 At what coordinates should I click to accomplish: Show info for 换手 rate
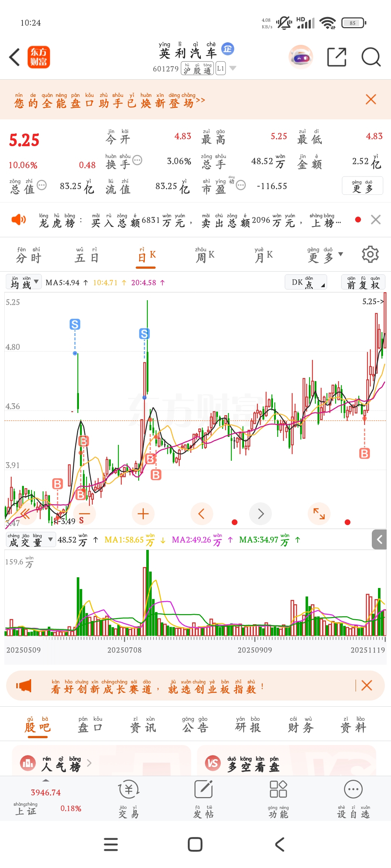point(137,160)
